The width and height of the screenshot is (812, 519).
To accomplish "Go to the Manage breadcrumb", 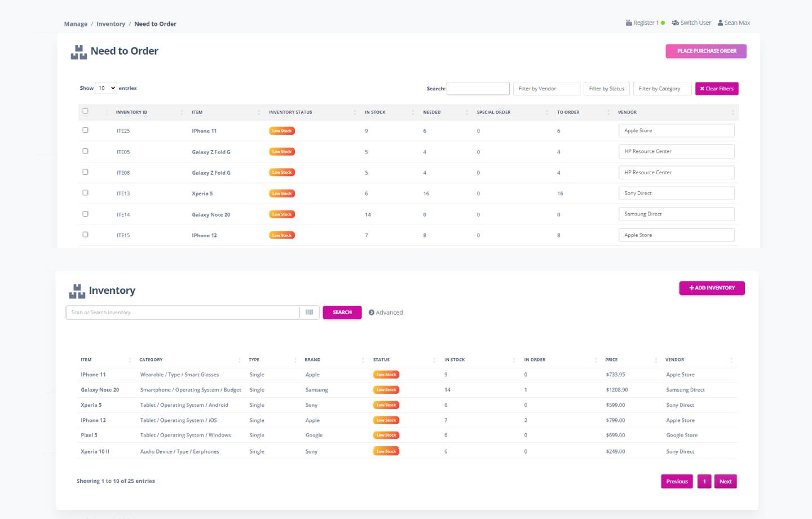I will pyautogui.click(x=76, y=24).
